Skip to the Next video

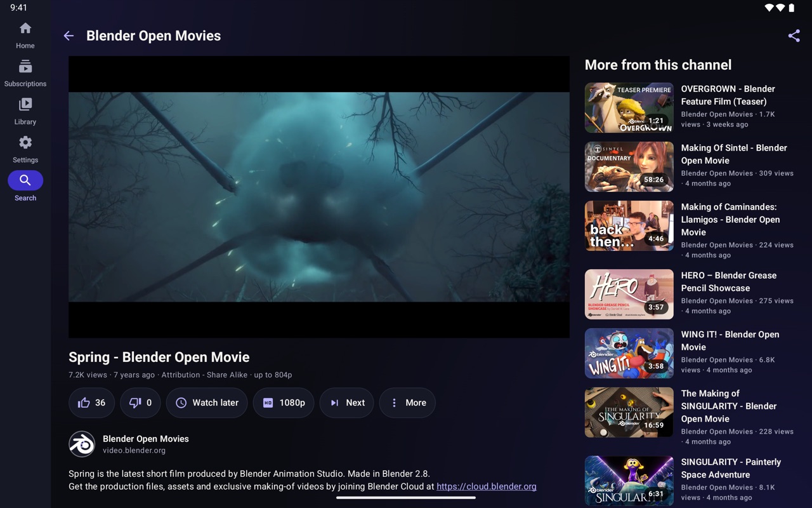tap(346, 403)
